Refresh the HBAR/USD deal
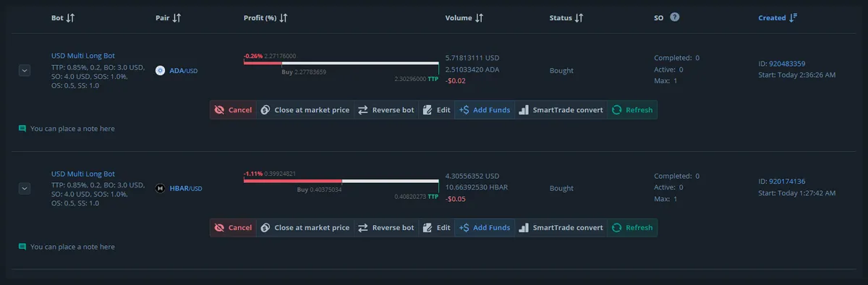The width and height of the screenshot is (868, 285). (632, 228)
